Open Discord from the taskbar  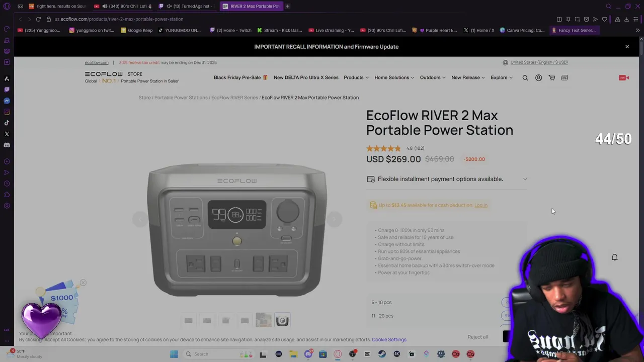(308, 354)
